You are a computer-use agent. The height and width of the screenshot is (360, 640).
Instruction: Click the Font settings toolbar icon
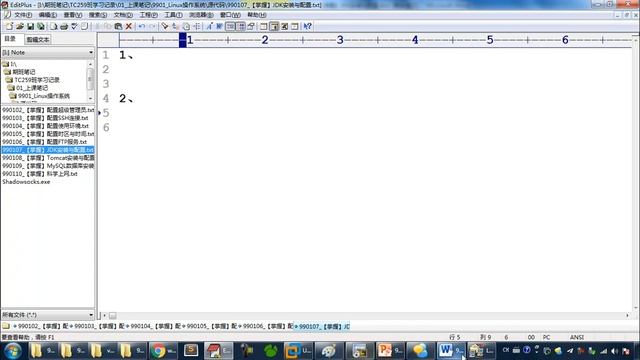(209, 26)
